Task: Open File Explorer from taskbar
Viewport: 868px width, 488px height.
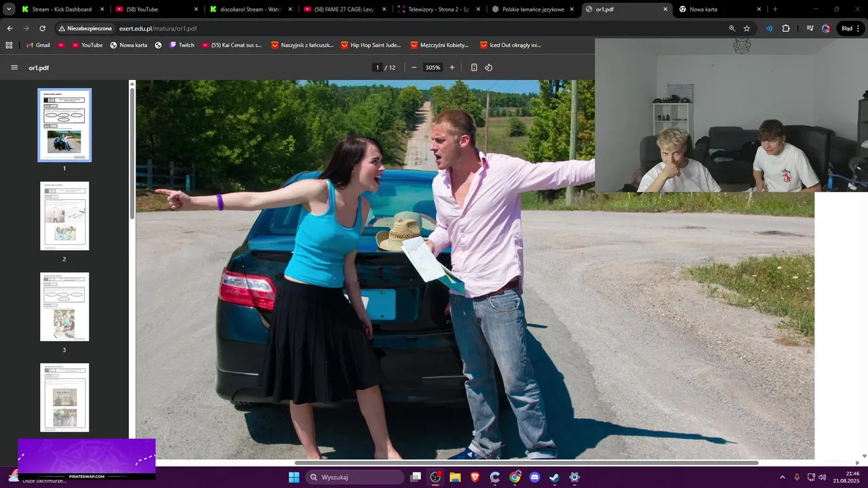Action: 455,477
